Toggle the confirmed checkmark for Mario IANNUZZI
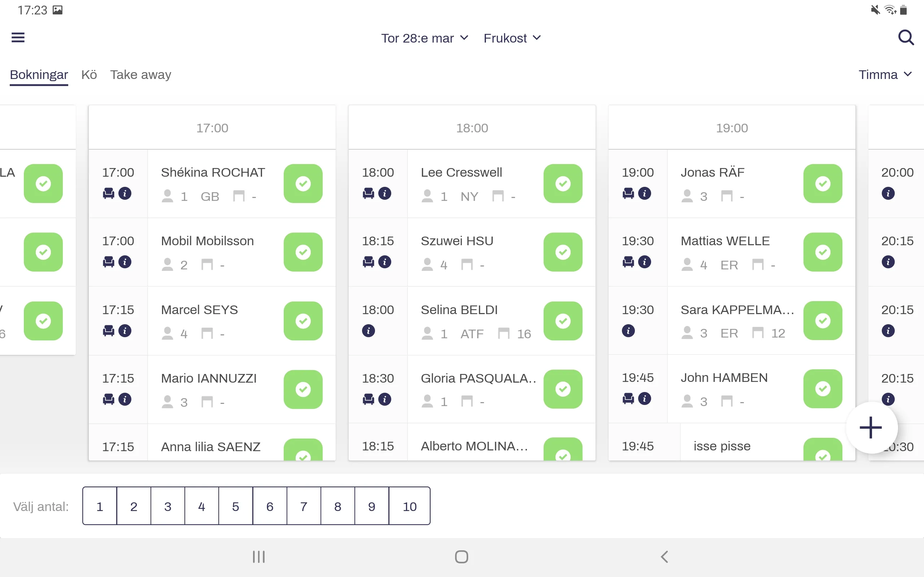This screenshot has height=577, width=924. pos(303,388)
